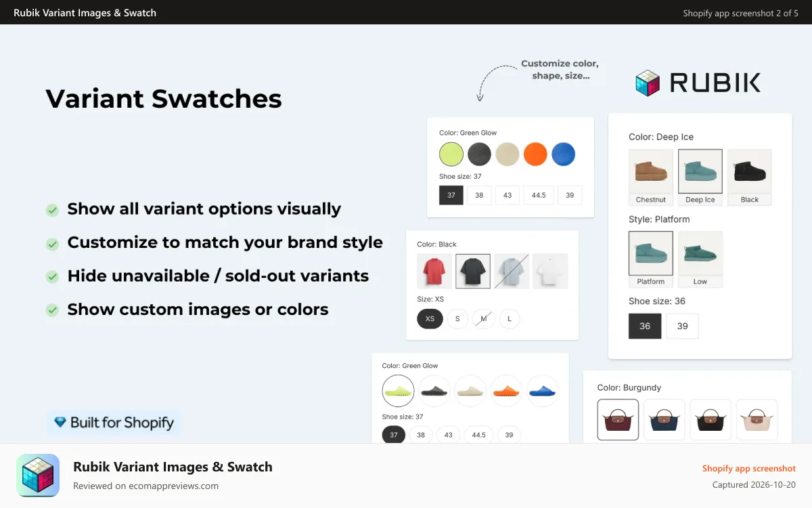Screen dimensions: 812x508
Task: Choose the beige slide sandal icon
Action: click(470, 391)
